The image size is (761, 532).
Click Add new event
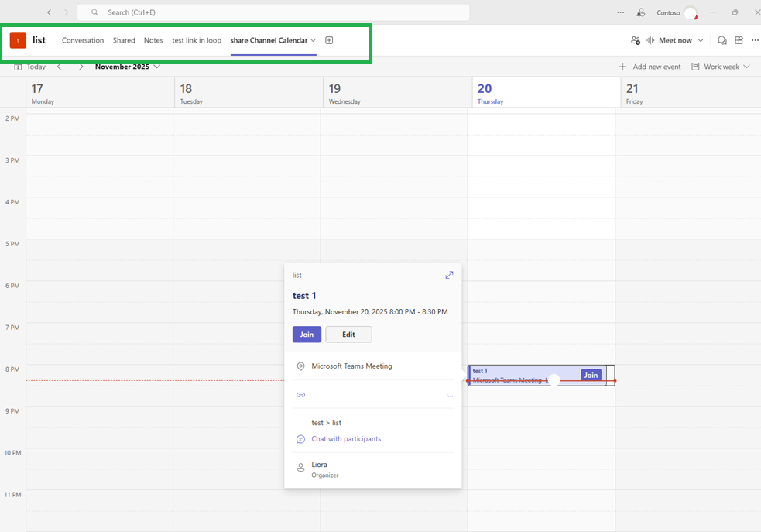point(650,67)
